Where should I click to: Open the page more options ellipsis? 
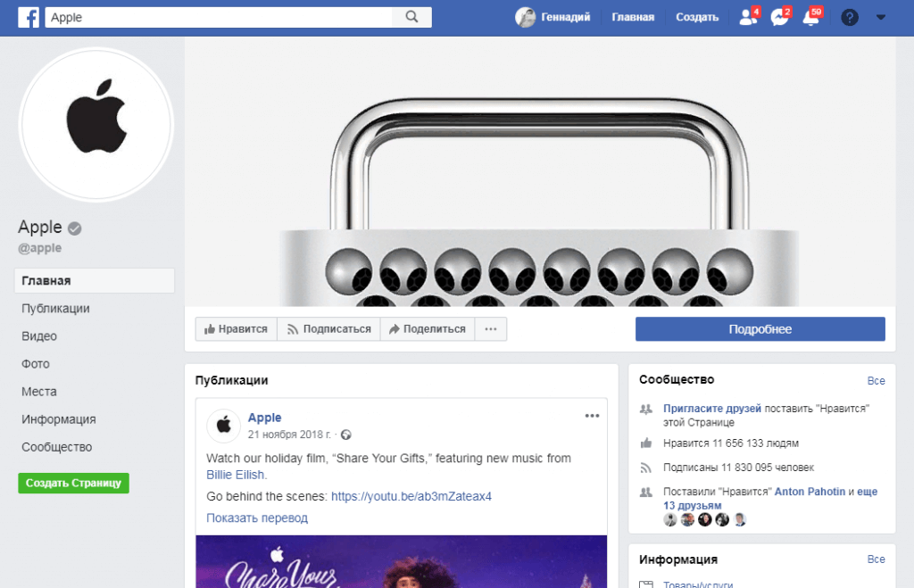coord(491,329)
